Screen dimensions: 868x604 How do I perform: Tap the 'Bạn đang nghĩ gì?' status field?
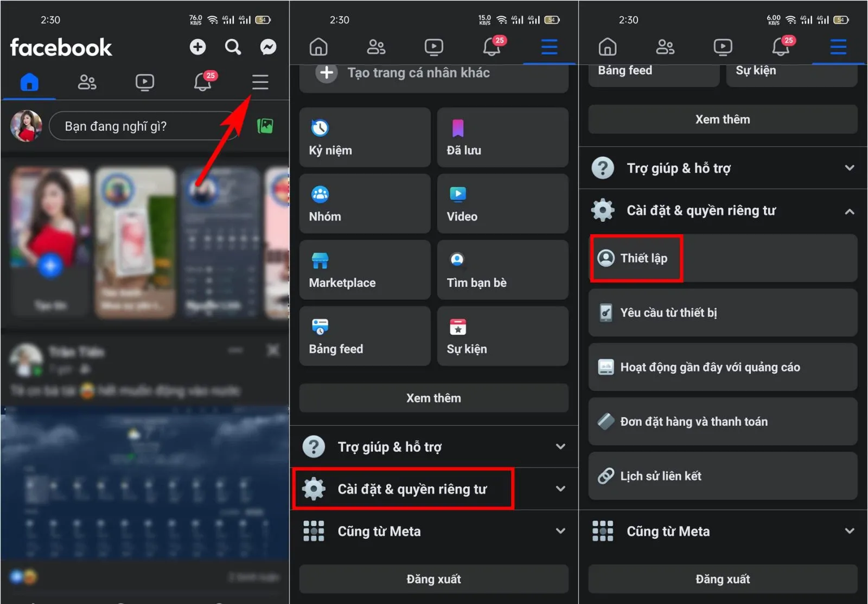click(x=144, y=126)
